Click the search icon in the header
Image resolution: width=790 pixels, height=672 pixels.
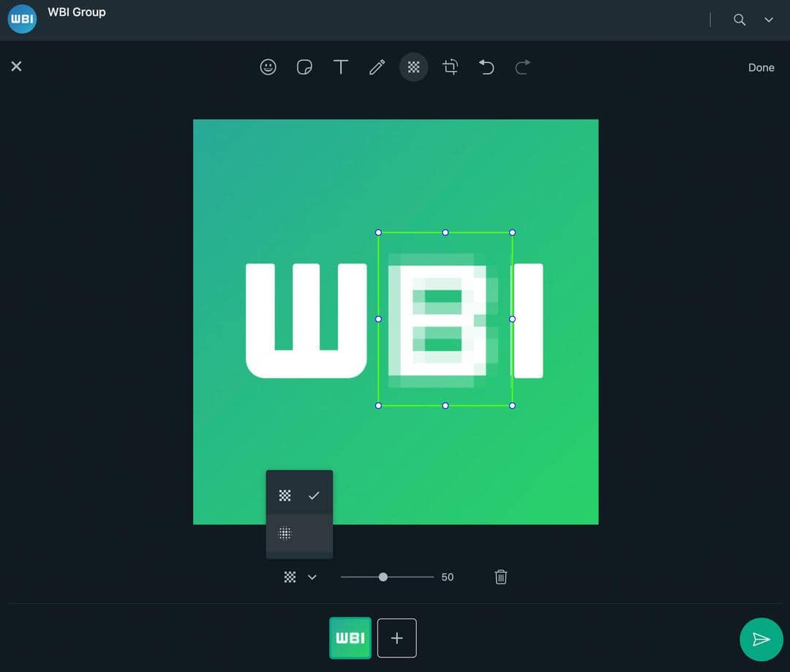pyautogui.click(x=739, y=20)
